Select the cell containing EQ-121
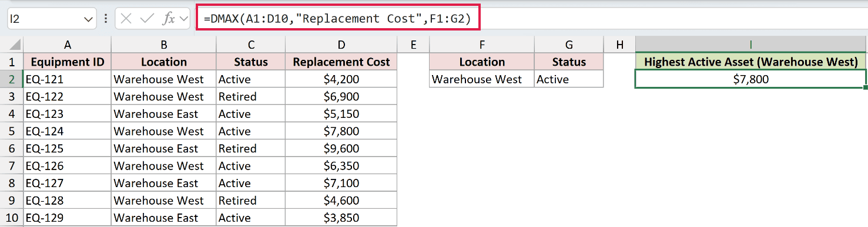 (68, 79)
